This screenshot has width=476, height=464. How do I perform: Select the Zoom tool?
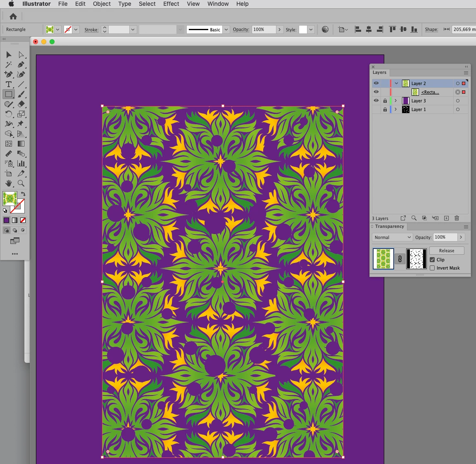point(21,183)
